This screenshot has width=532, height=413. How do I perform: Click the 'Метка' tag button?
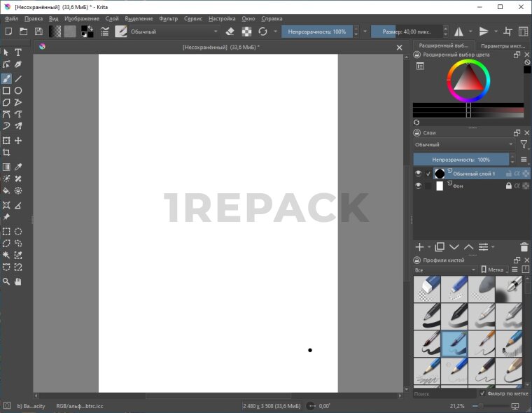493,269
